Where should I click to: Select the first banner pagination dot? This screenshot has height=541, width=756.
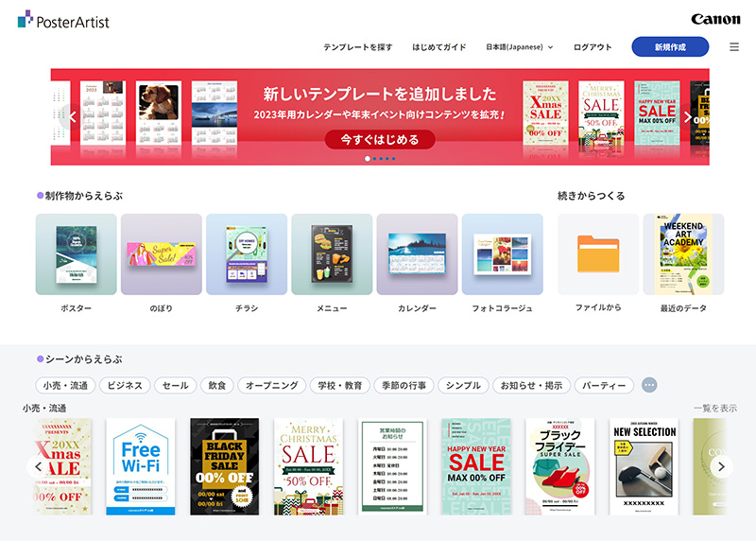pyautogui.click(x=368, y=159)
